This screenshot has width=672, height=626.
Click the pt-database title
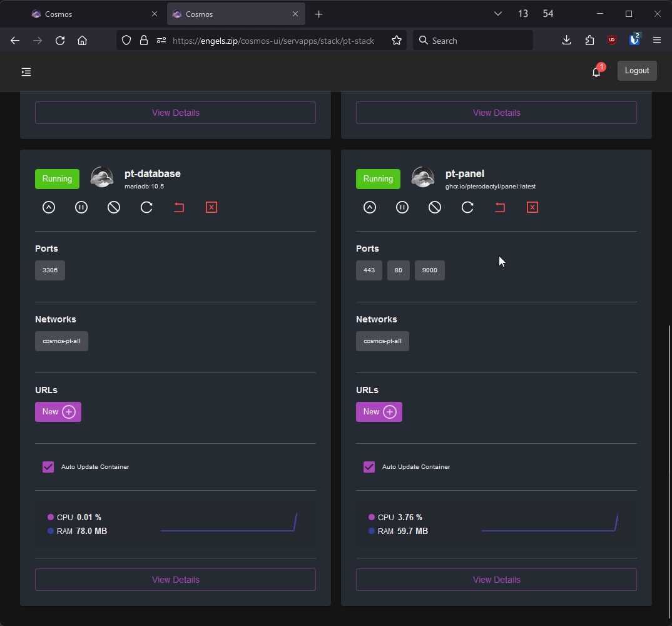153,173
